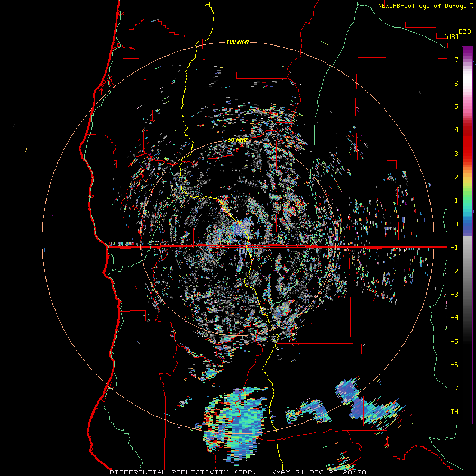Click the color scale value 5
476x476 pixels.
pos(456,106)
